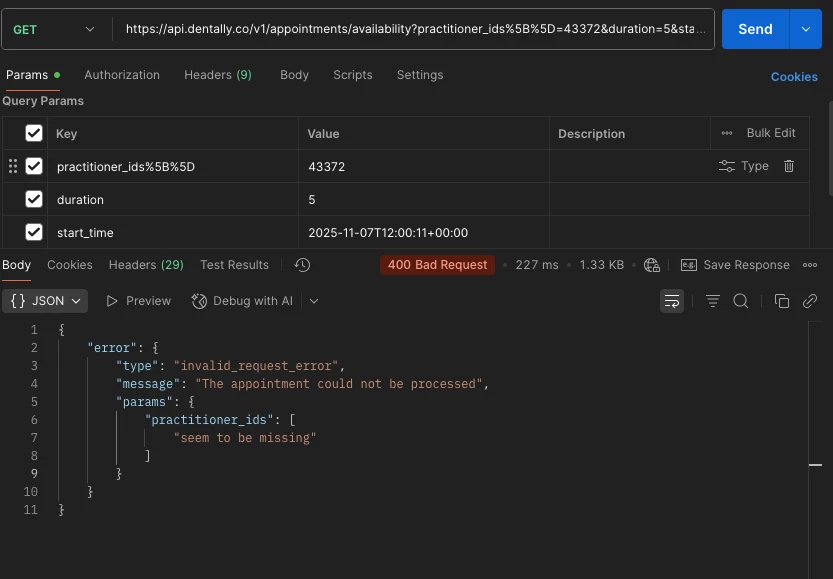Viewport: 833px width, 579px height.
Task: Click the vertical scrollbar beside query params
Action: (830, 150)
